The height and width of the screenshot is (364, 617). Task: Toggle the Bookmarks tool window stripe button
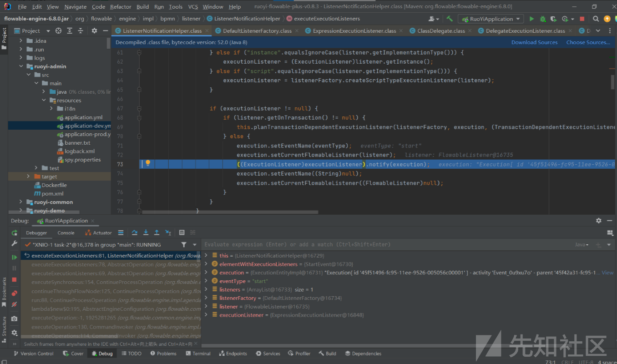click(4, 291)
